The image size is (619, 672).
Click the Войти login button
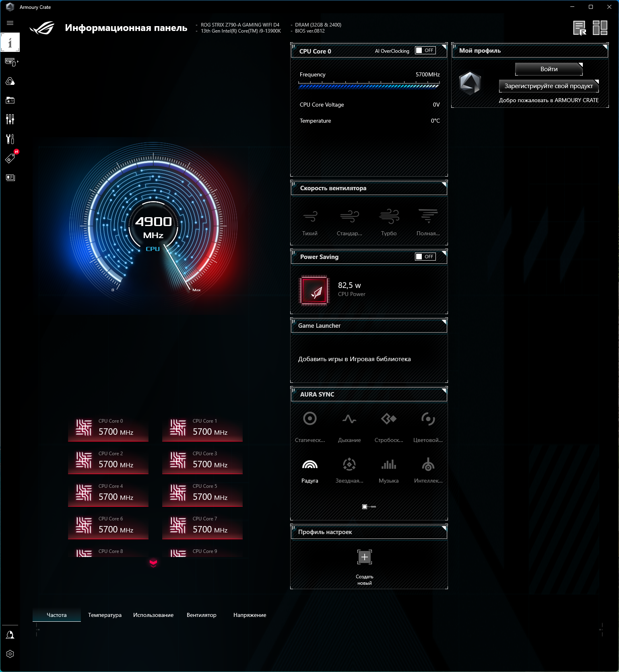point(549,69)
